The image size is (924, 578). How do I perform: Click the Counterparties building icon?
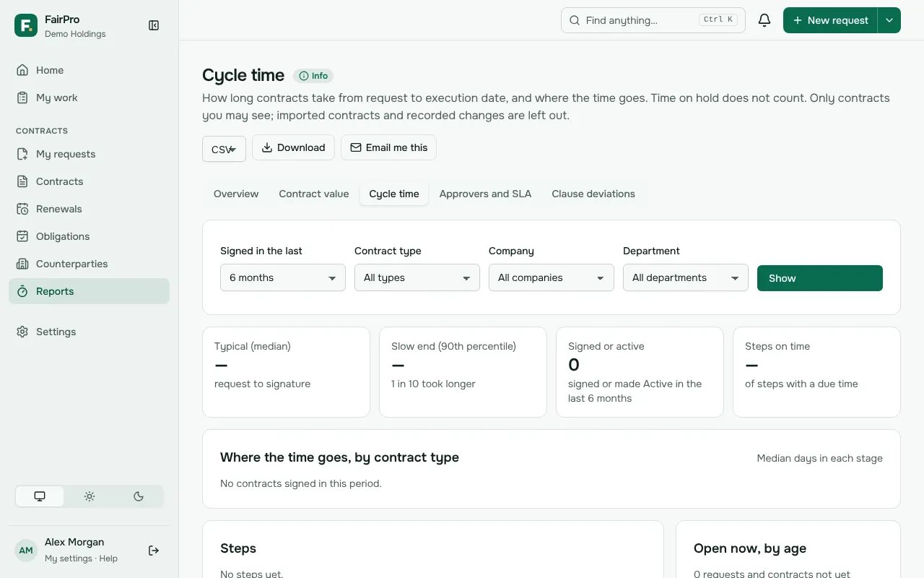pos(22,264)
